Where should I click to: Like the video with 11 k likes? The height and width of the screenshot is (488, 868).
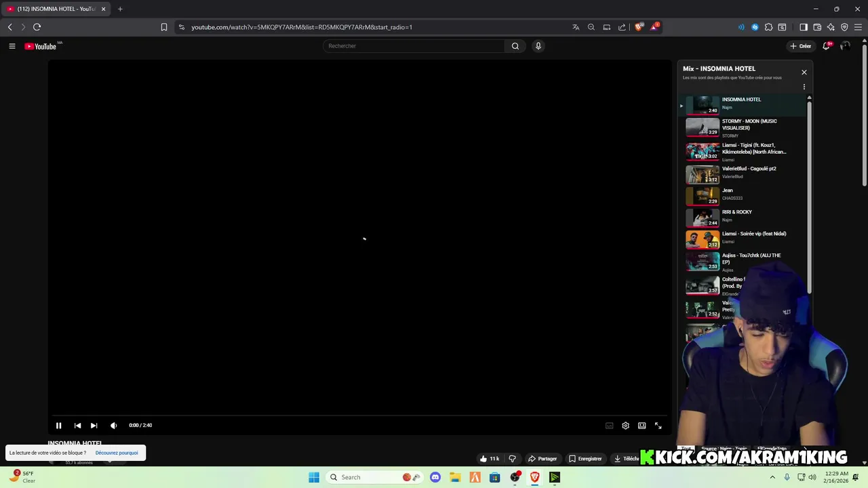click(x=490, y=459)
